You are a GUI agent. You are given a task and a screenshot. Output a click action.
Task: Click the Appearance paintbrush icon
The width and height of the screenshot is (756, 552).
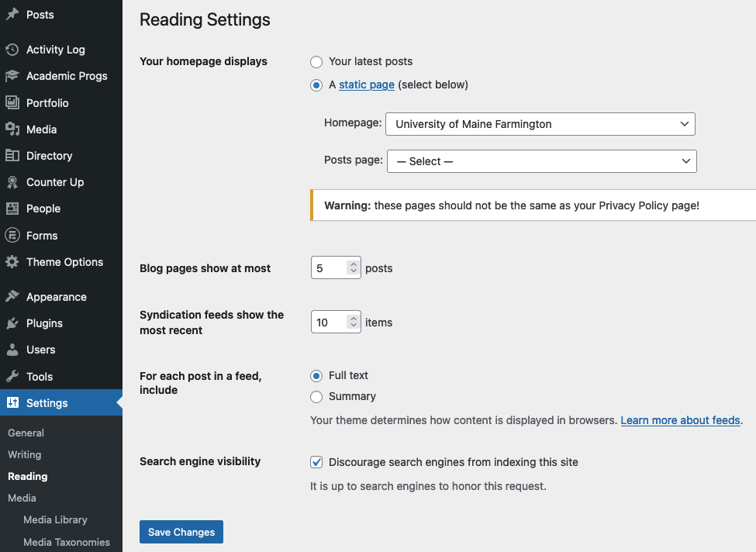[x=12, y=296]
